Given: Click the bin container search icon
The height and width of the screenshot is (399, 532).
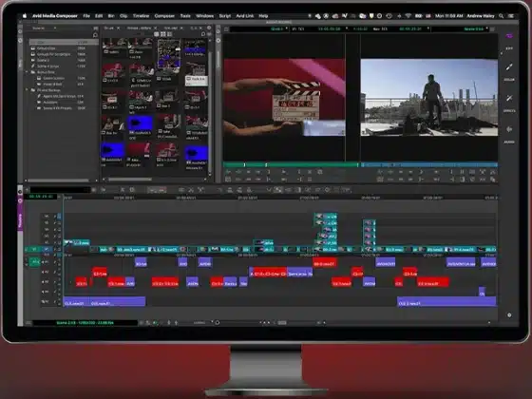Looking at the screenshot, I should tap(203, 34).
